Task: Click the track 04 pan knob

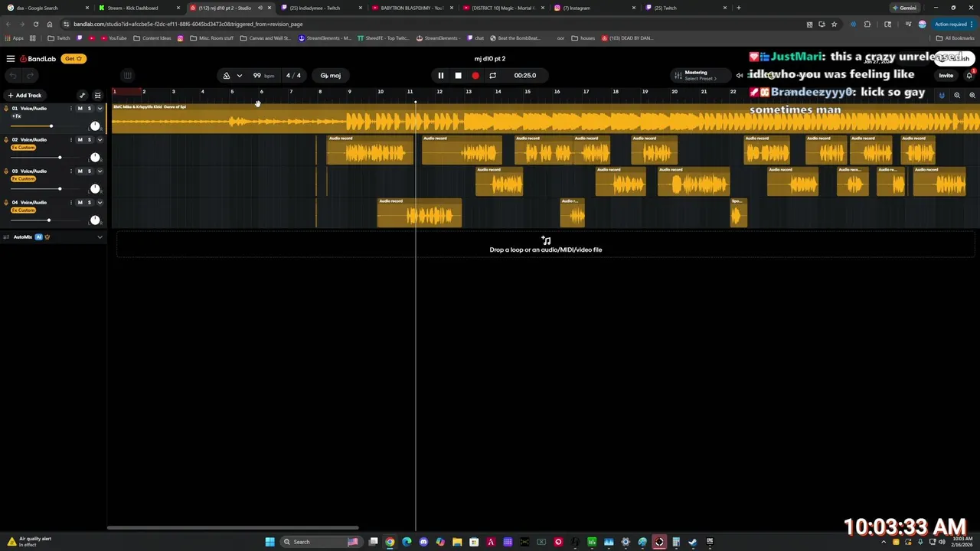Action: [x=95, y=220]
